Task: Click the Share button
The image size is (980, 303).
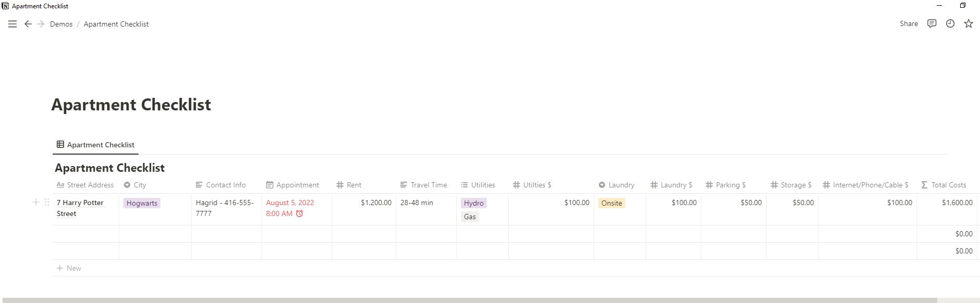Action: [908, 23]
